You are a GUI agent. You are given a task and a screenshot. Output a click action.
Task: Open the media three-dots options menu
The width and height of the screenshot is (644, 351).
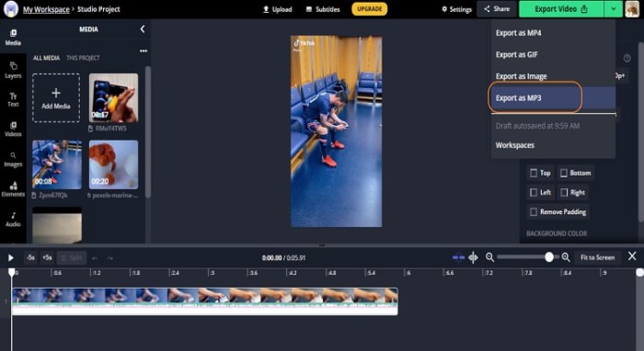tap(144, 51)
